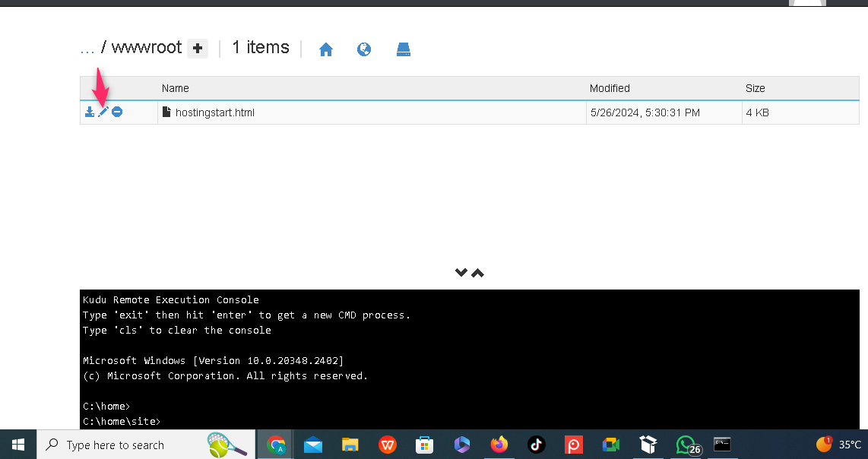Go to the home directory icon

(x=326, y=50)
